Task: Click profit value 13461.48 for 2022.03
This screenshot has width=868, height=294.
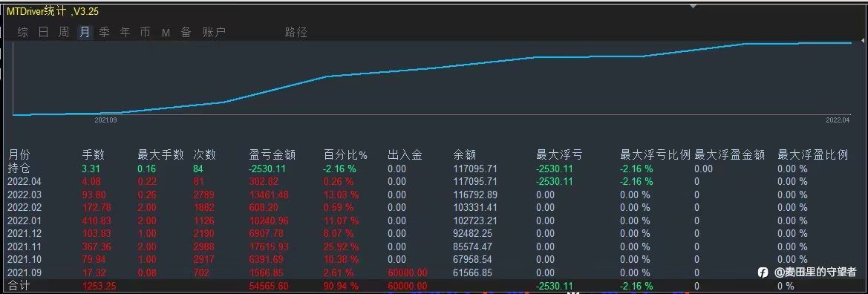Action: (x=269, y=195)
